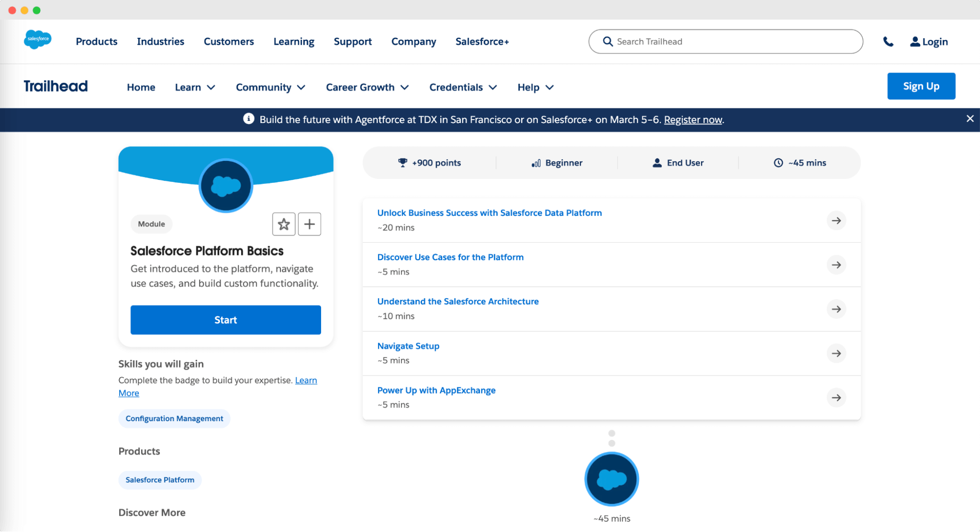Viewport: 980px width, 532px height.
Task: Click the Skills you will gain heading
Action: (x=161, y=364)
